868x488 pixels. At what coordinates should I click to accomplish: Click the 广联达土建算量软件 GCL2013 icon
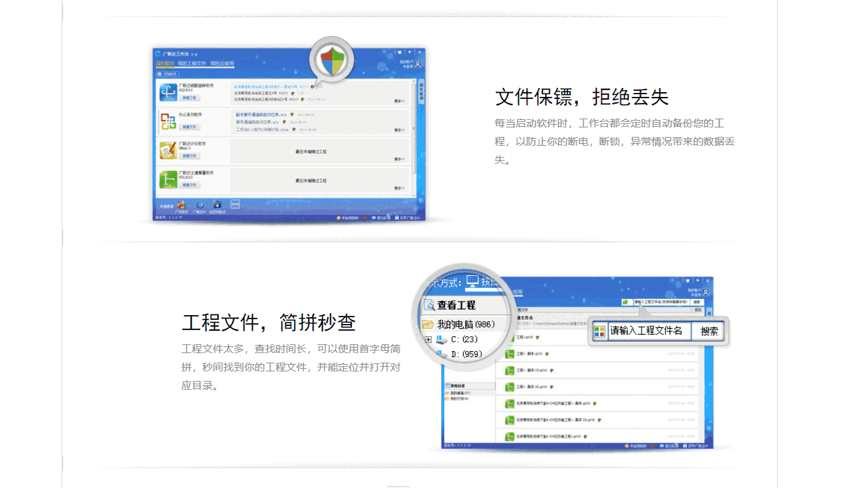coord(167,178)
